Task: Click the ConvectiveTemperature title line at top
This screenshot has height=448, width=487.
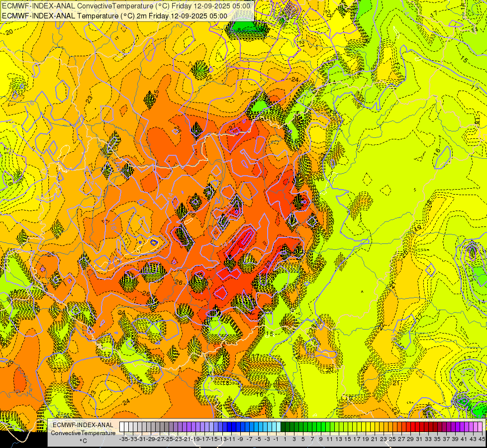Action: click(x=126, y=6)
